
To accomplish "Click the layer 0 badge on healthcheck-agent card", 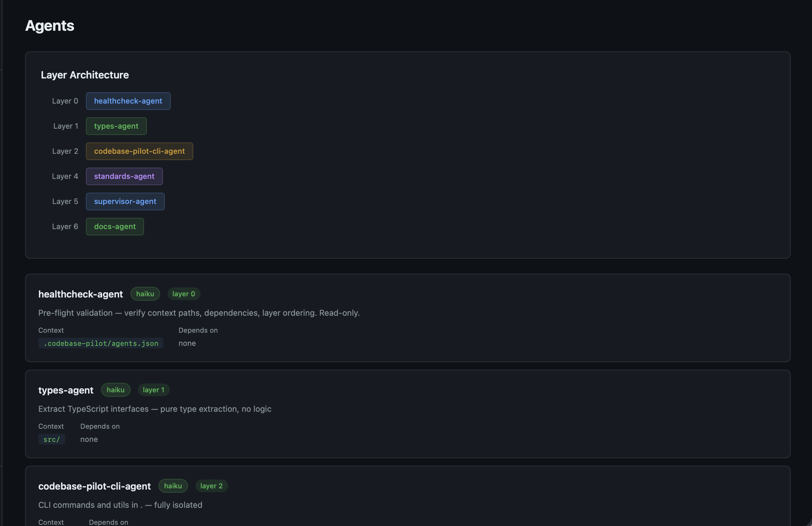I will 184,294.
